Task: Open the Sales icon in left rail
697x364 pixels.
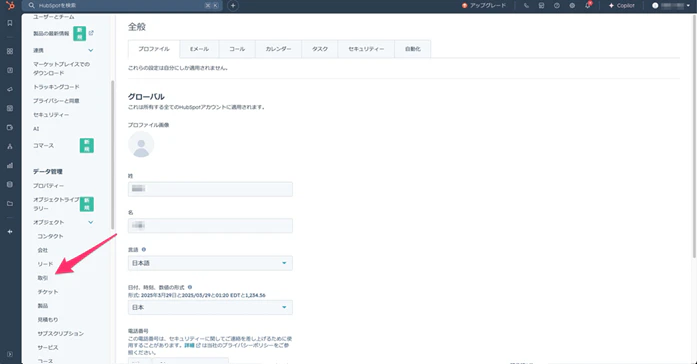Action: 10,128
